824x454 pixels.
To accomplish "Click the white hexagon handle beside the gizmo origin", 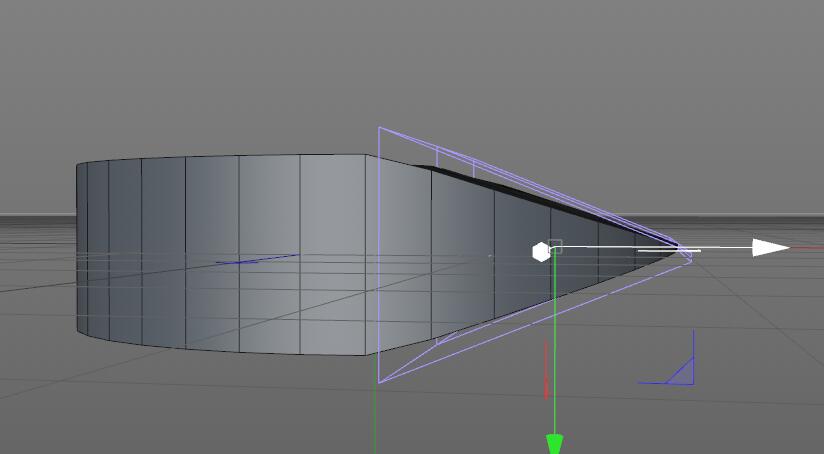I will pos(540,252).
